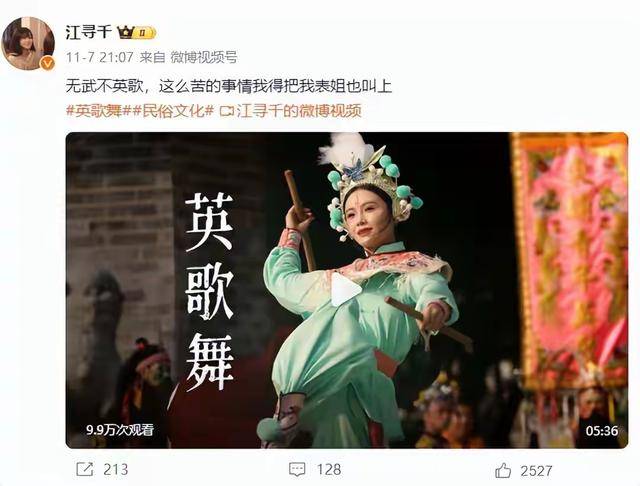Click the repost count 213
This screenshot has height=486, width=640.
[x=116, y=470]
